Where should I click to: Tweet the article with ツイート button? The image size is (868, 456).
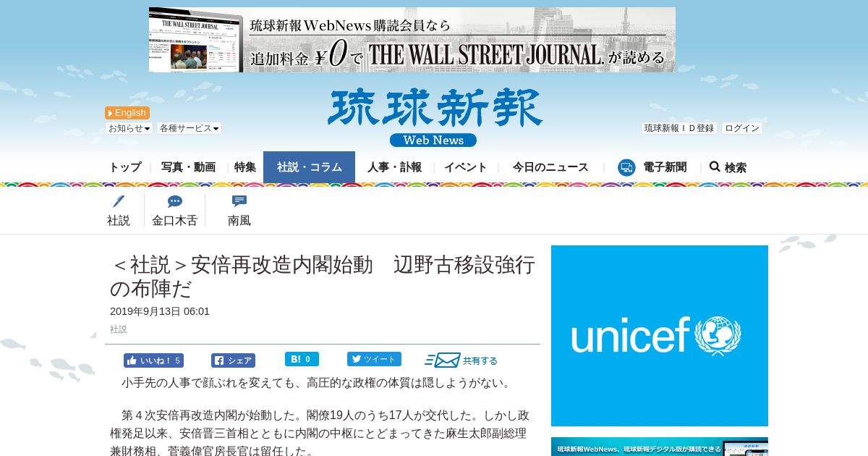point(374,359)
